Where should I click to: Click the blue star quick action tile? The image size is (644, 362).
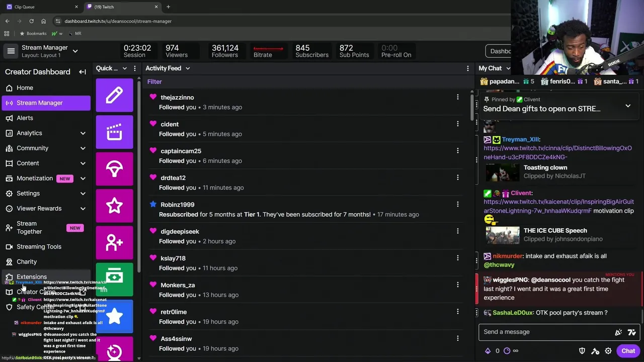click(114, 316)
